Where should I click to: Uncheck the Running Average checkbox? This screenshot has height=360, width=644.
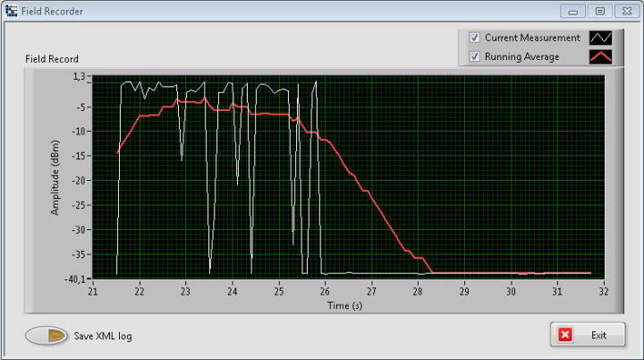tap(475, 56)
